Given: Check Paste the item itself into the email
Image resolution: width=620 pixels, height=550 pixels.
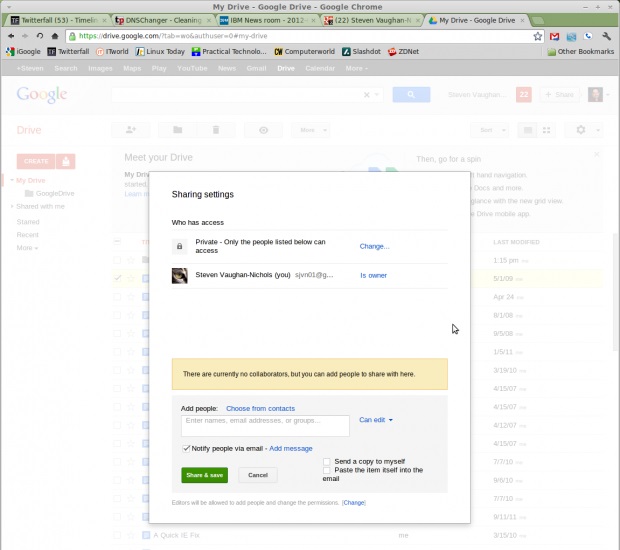Looking at the screenshot, I should point(327,470).
